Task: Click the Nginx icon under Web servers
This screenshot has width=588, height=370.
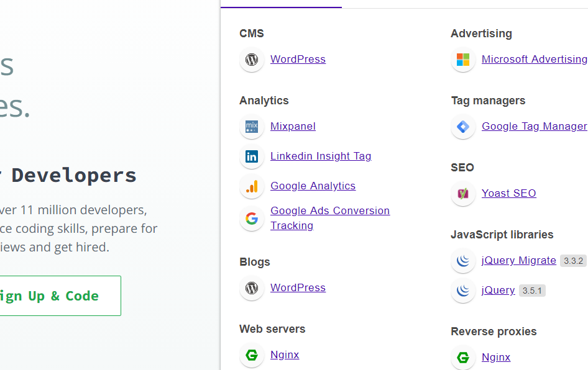Action: point(252,355)
